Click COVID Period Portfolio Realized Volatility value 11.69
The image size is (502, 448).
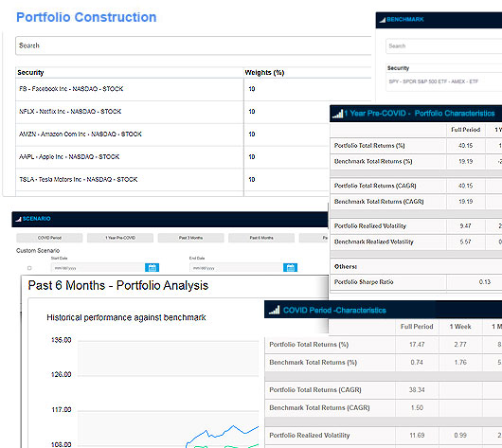pos(417,436)
